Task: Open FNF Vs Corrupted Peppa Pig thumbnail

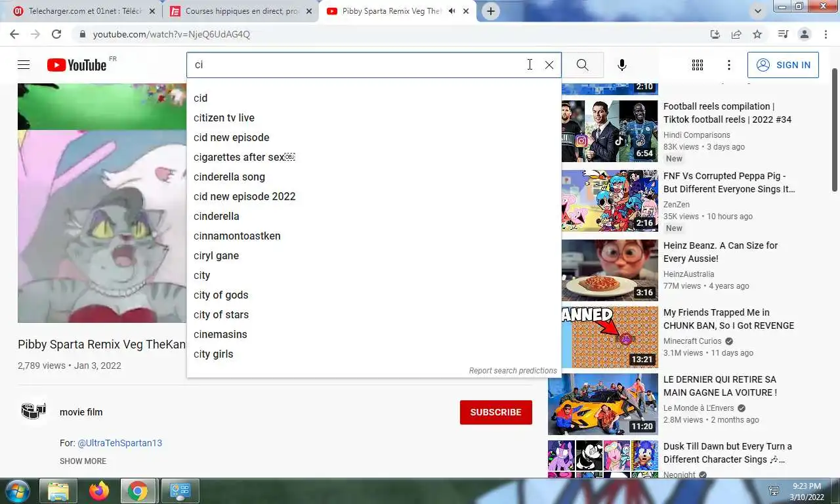Action: pos(610,201)
